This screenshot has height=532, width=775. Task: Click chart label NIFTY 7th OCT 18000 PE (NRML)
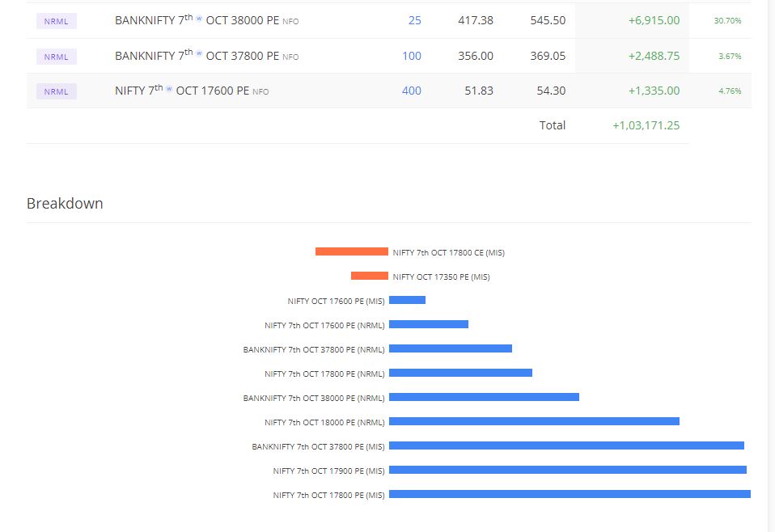click(x=324, y=422)
